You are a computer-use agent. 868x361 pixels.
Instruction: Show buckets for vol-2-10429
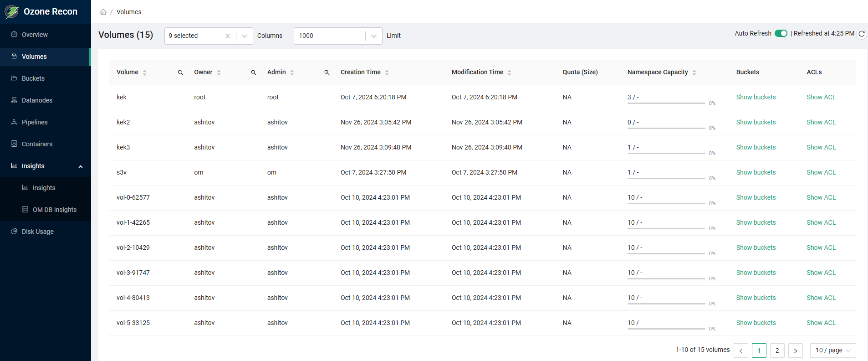pyautogui.click(x=756, y=248)
